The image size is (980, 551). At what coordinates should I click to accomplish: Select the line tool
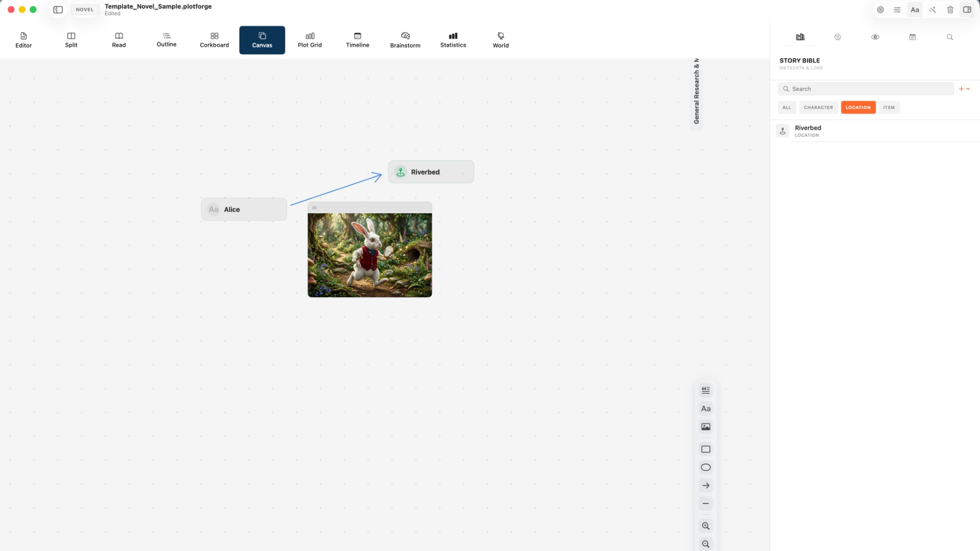click(706, 504)
